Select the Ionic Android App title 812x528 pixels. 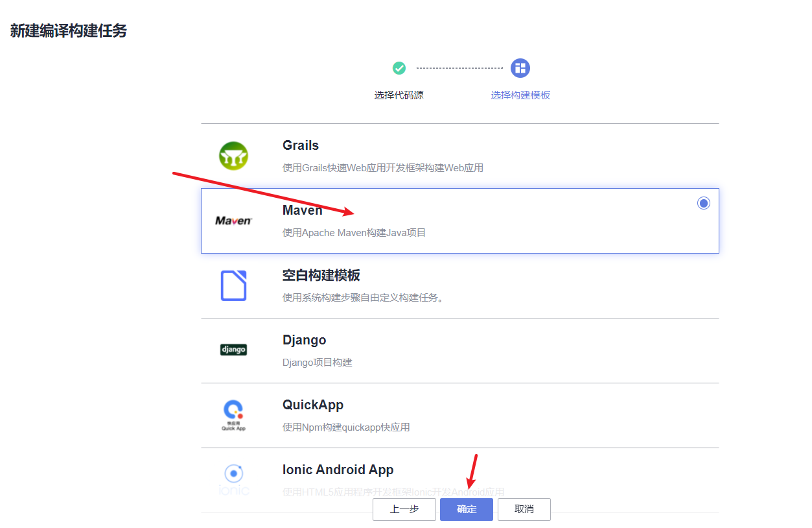pos(338,470)
